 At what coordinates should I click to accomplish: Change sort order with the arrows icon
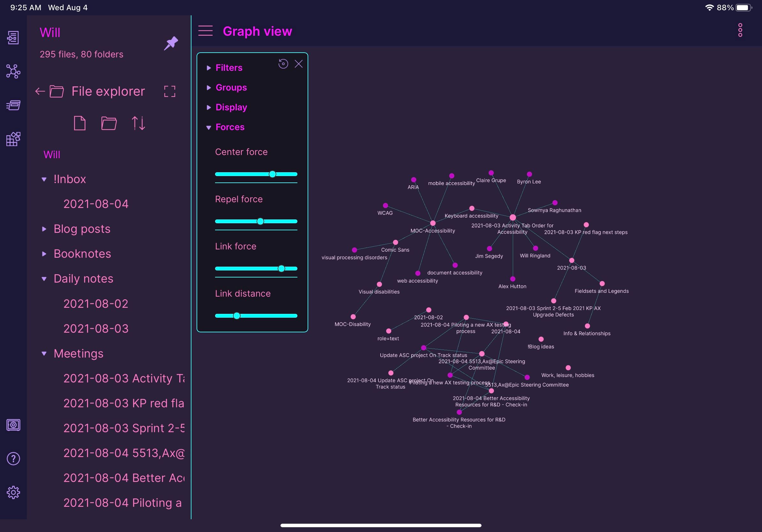pyautogui.click(x=138, y=123)
